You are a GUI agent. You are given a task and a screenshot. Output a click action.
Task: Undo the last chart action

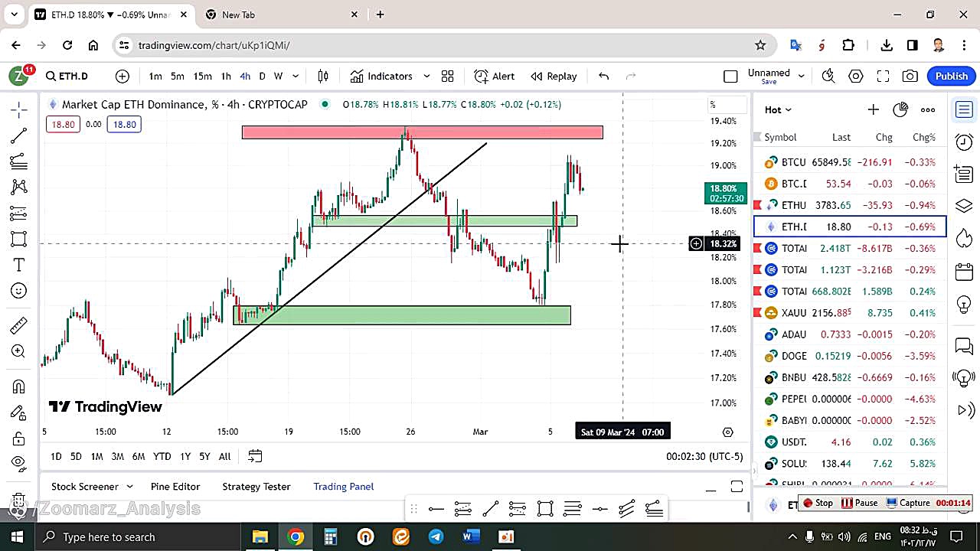click(603, 76)
